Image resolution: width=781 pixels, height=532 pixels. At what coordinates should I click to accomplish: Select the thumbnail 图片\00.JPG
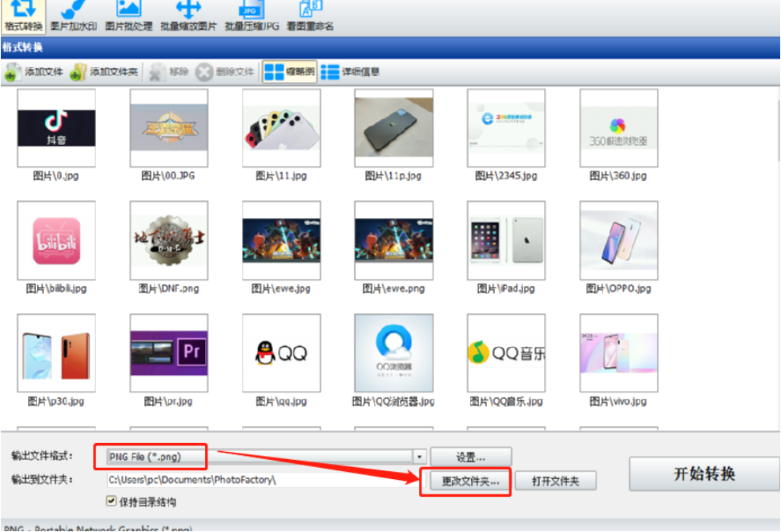[x=169, y=128]
